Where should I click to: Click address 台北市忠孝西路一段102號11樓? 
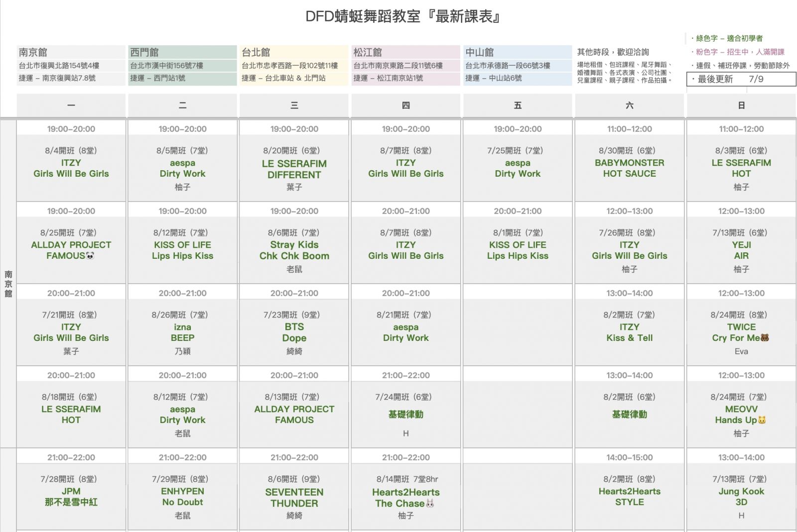pyautogui.click(x=289, y=66)
